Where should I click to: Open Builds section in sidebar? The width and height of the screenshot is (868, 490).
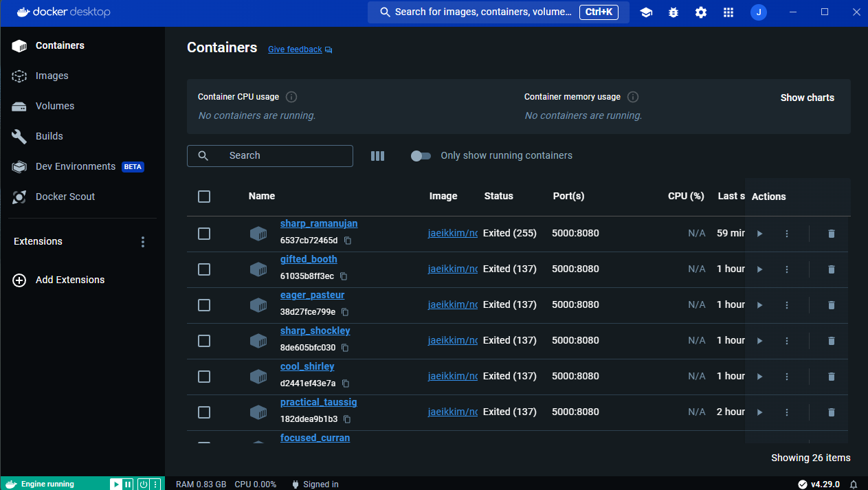coord(82,136)
